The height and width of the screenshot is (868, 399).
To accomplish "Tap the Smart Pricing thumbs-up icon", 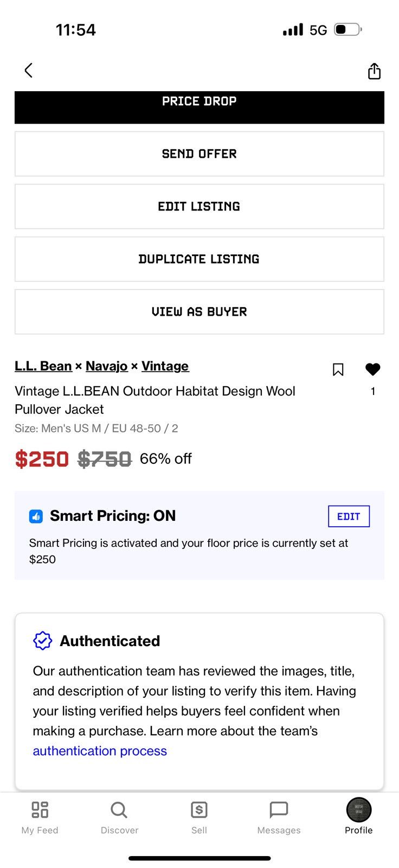I will tap(36, 516).
